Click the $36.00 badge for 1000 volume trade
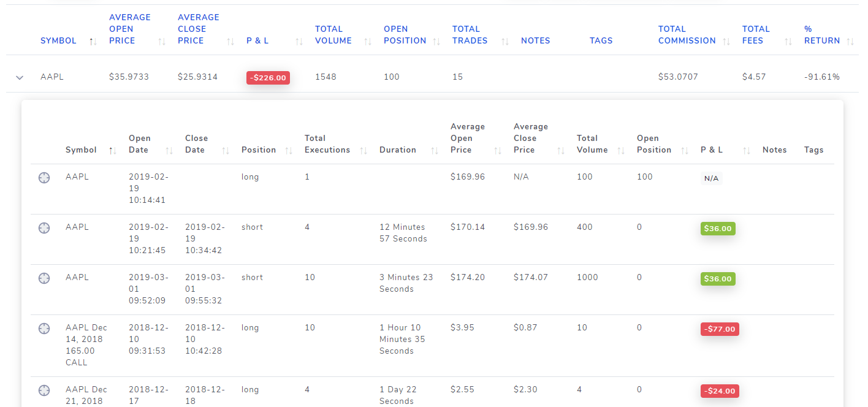The width and height of the screenshot is (868, 407). [718, 279]
